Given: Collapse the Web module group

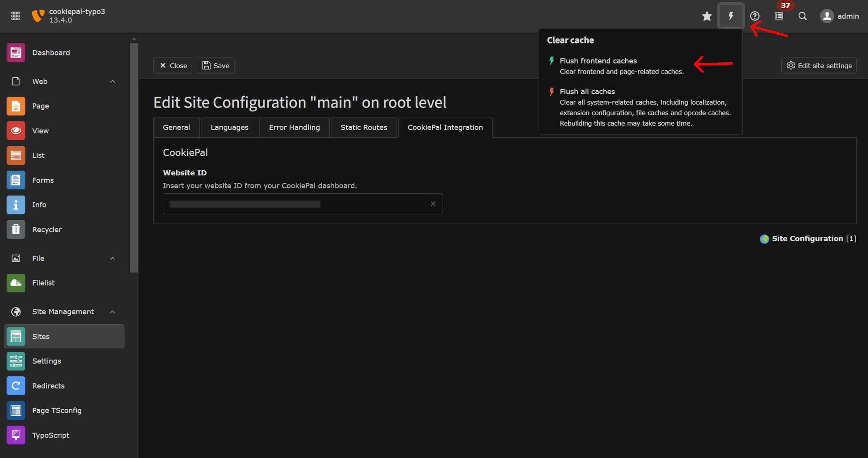Looking at the screenshot, I should [x=112, y=81].
